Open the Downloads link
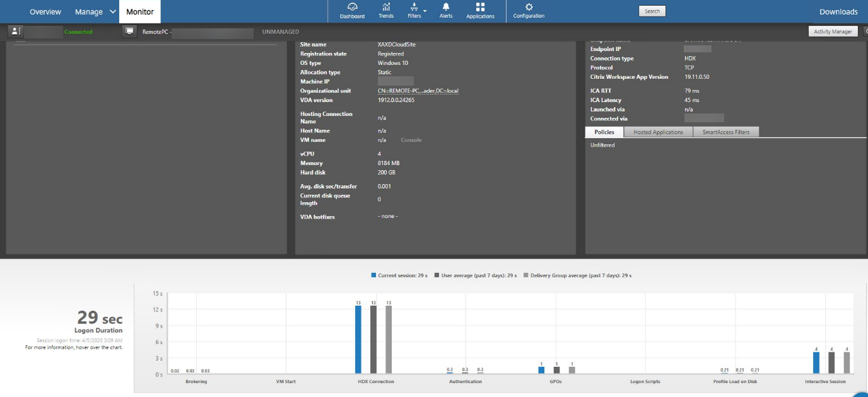This screenshot has height=397, width=868. click(838, 12)
